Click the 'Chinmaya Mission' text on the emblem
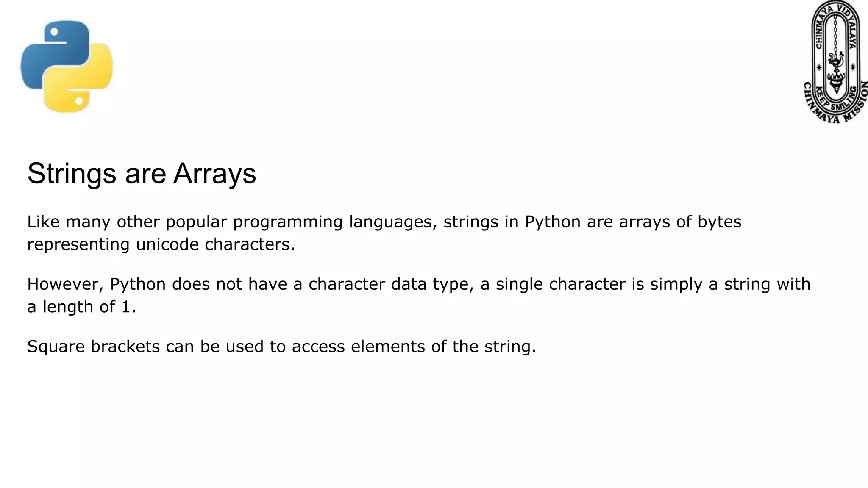The image size is (868, 488). [x=836, y=107]
